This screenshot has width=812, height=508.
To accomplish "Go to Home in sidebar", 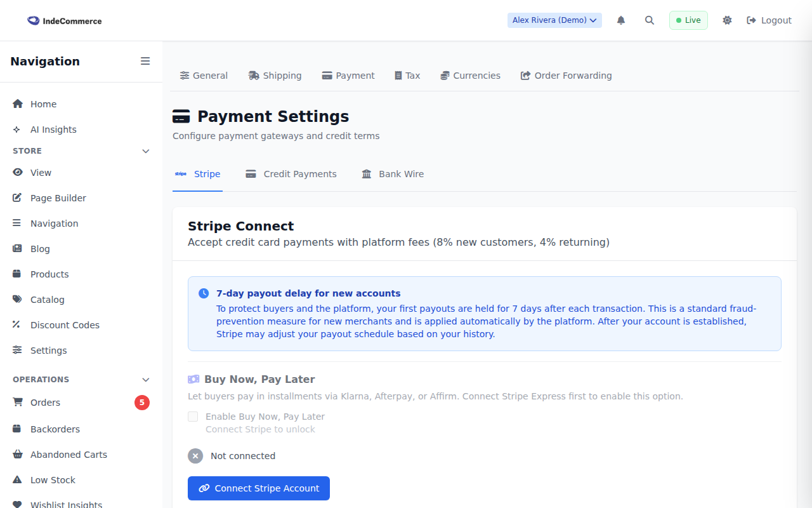I will point(81,104).
